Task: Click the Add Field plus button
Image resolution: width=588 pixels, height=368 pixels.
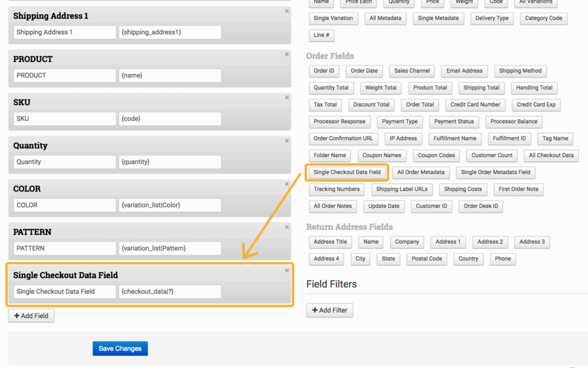Action: [32, 316]
